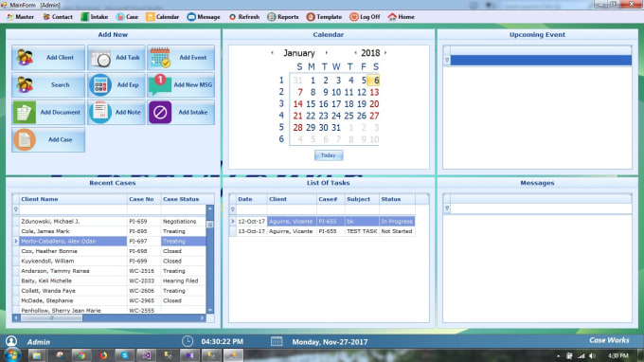The width and height of the screenshot is (644, 362).
Task: Open the Add Case tile
Action: point(48,139)
